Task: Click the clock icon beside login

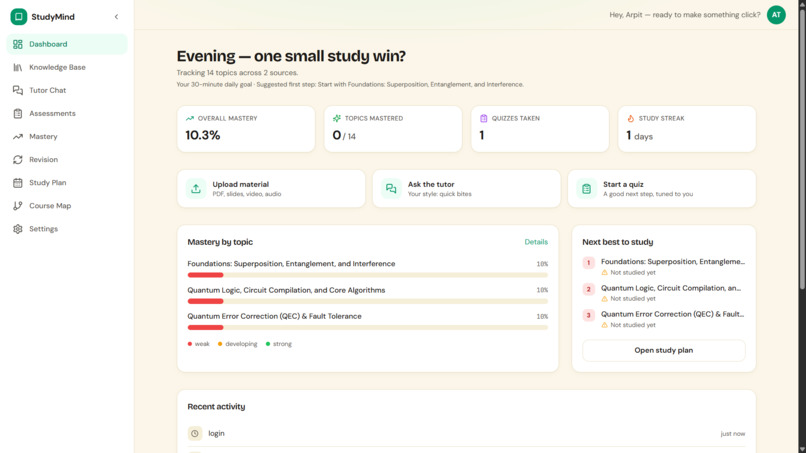Action: (195, 433)
